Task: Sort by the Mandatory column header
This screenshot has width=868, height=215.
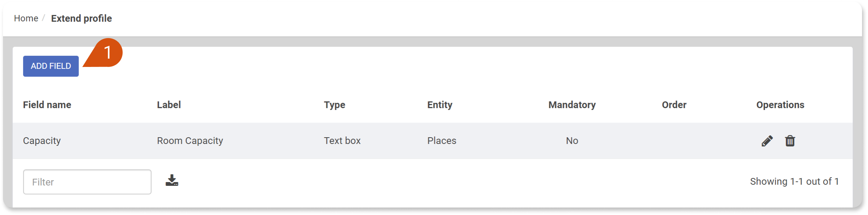Action: (572, 105)
